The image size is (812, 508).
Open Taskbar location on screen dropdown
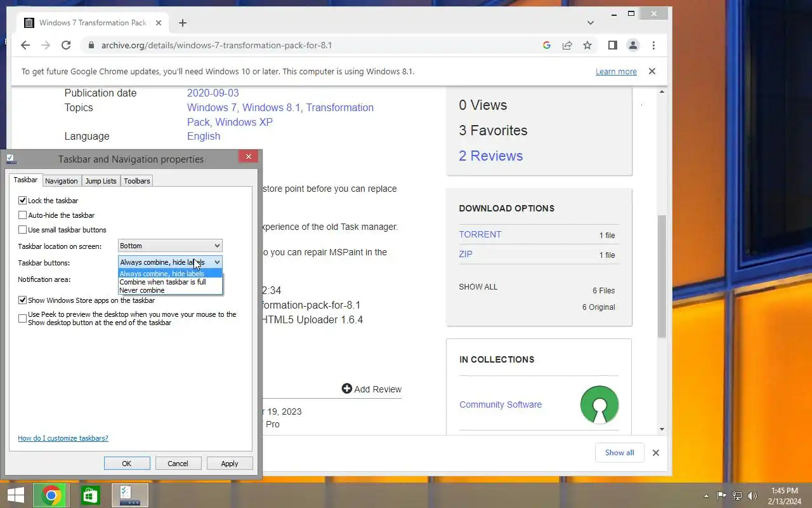tap(170, 246)
